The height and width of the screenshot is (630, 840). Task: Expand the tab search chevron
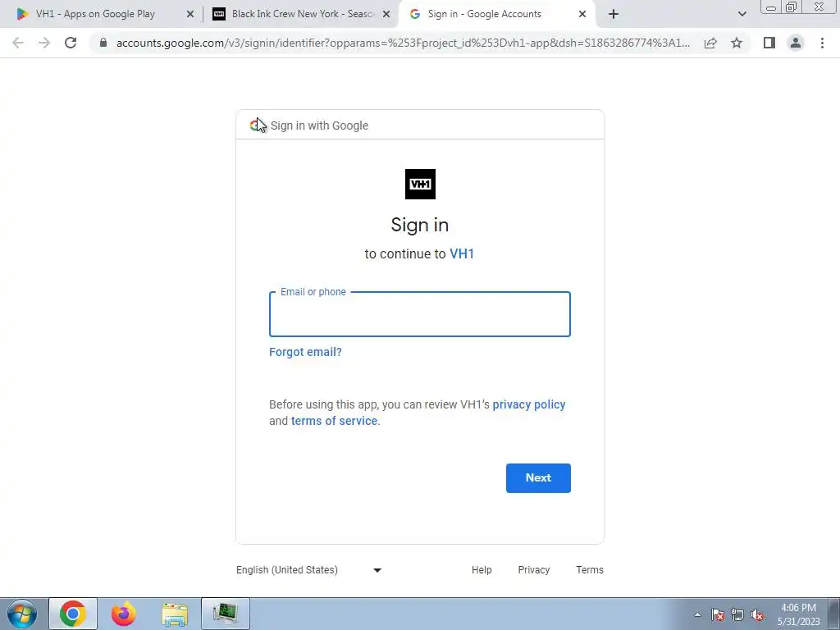[x=742, y=14]
